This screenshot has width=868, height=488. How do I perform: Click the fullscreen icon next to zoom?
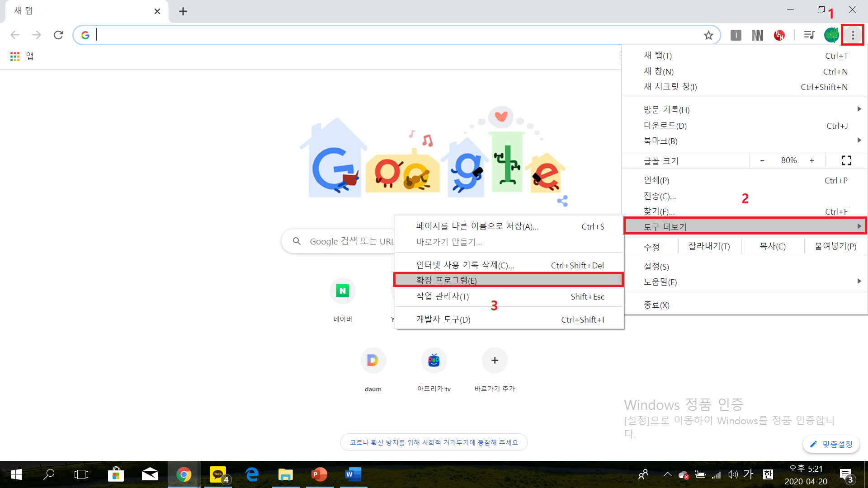846,160
